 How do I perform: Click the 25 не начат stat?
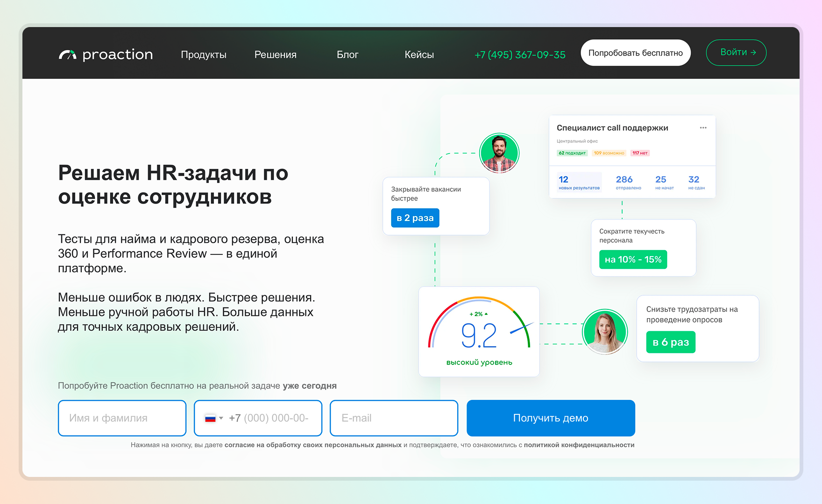tap(664, 182)
